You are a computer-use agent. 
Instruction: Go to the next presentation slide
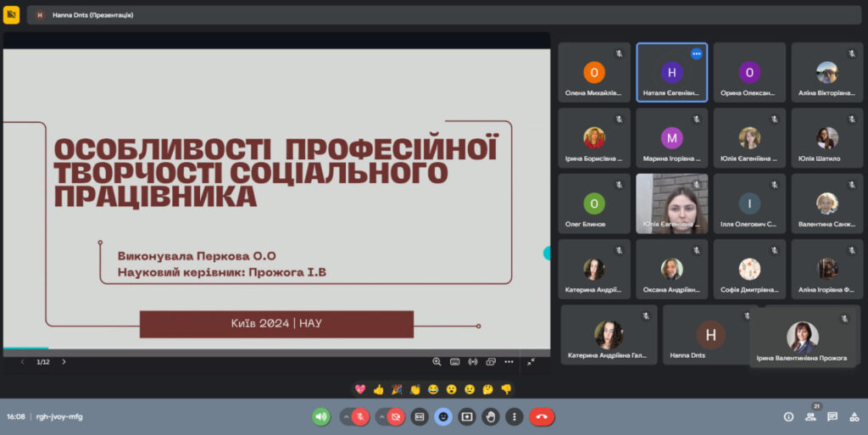point(64,361)
